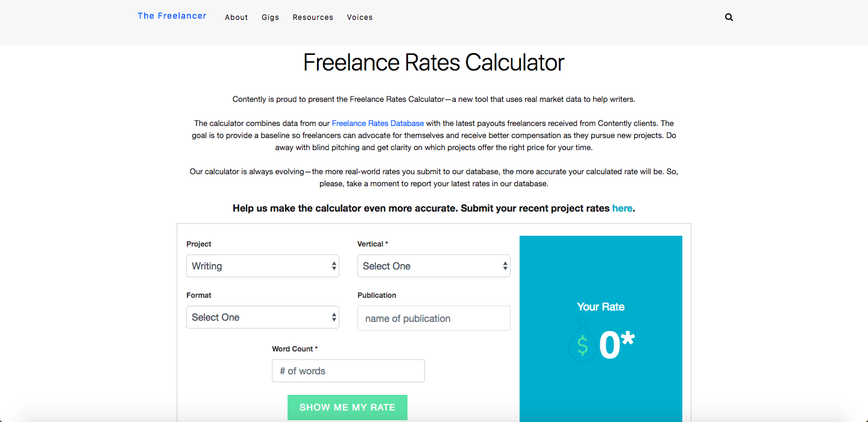The image size is (868, 422).
Task: Click the search magnifier icon
Action: click(729, 17)
